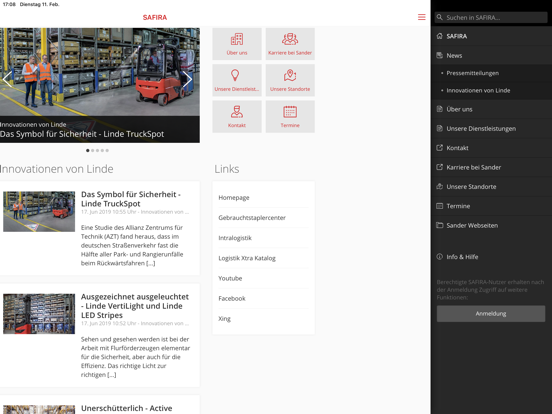Click the home icon beside SAFIRA
Viewport: 552px width, 414px height.
click(439, 36)
